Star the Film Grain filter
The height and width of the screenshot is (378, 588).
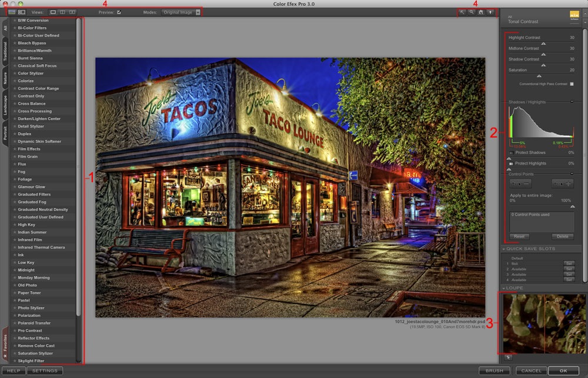(x=15, y=156)
